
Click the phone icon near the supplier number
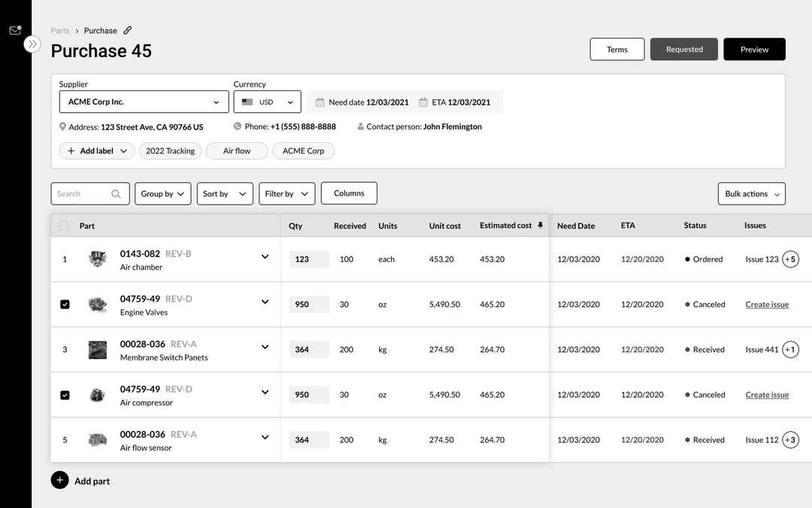[237, 126]
